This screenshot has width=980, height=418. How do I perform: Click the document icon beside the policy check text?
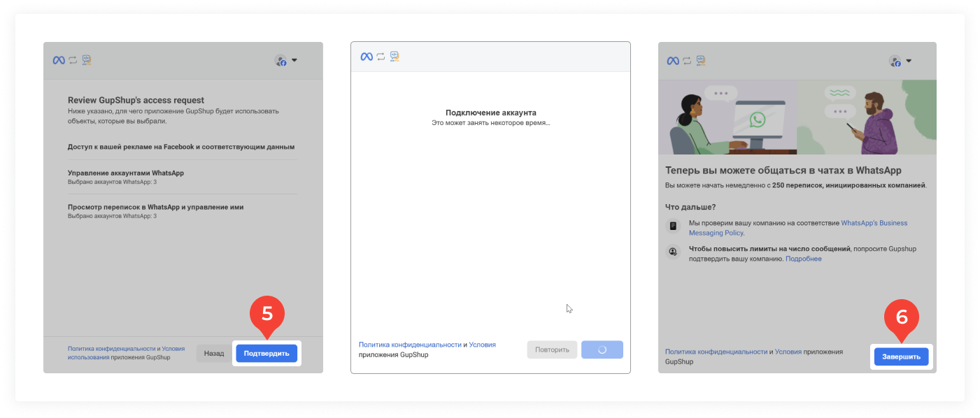point(673,226)
